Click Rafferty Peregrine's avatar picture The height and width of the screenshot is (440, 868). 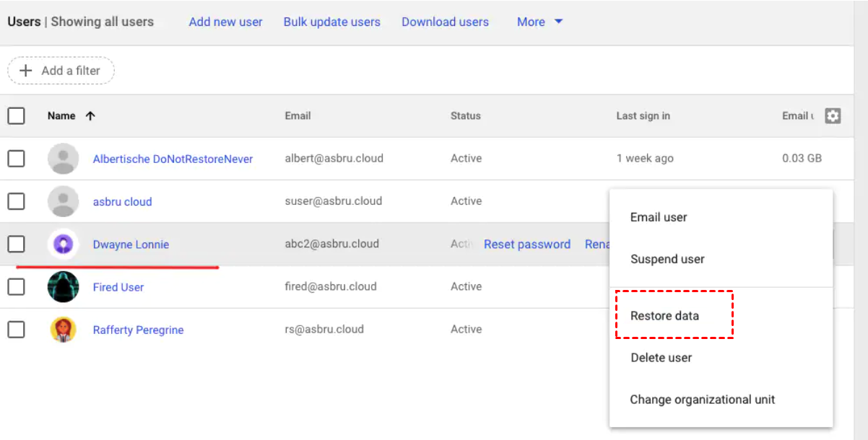pyautogui.click(x=64, y=330)
